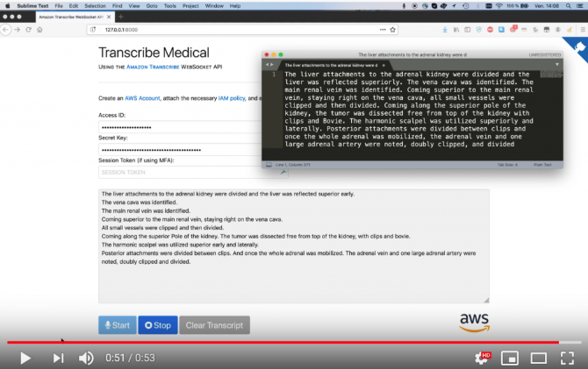Click "The vena cava was identified." transcript line
588x369 pixels.
coord(140,202)
